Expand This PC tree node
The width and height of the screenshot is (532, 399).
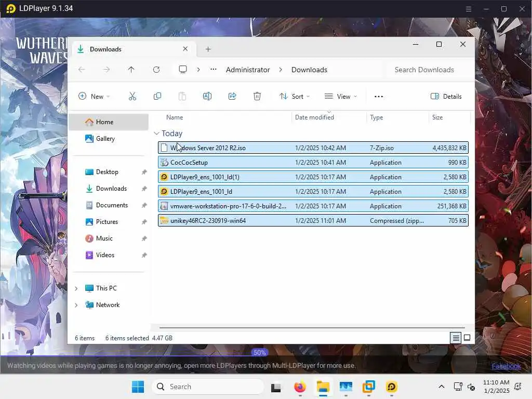76,288
